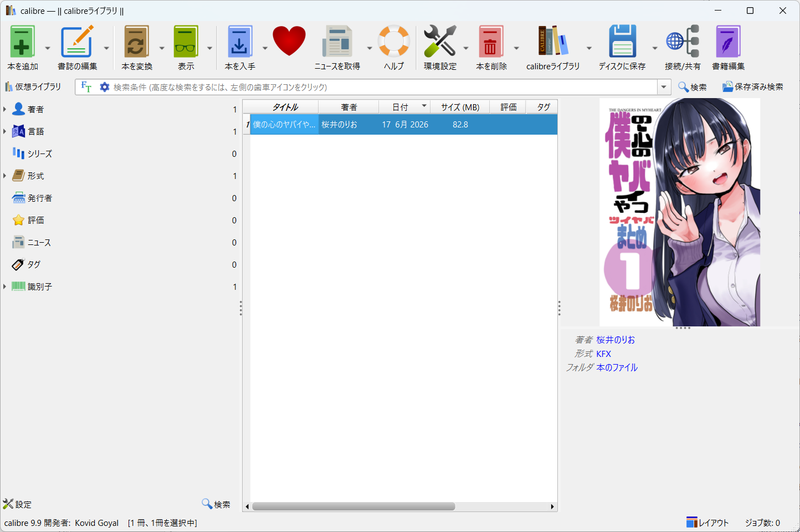Click the 本を追加 (Add books) icon

coord(22,42)
